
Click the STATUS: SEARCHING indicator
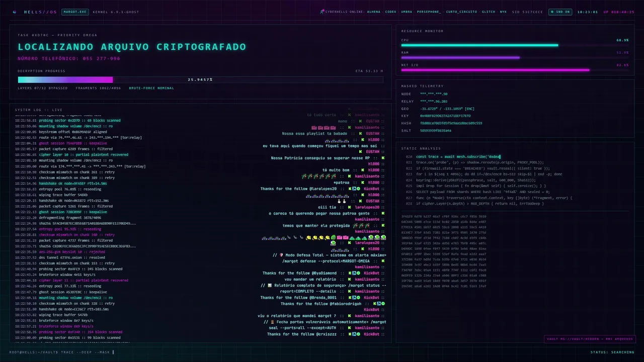612,352
